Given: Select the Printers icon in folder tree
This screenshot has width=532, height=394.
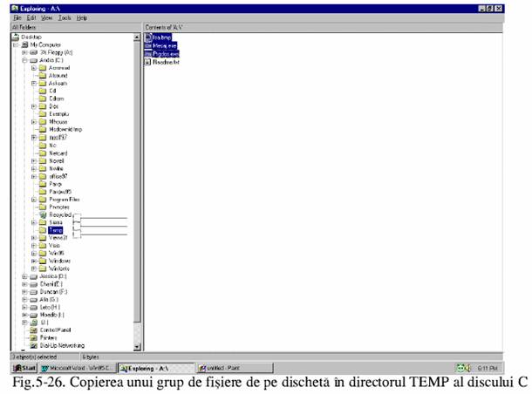Looking at the screenshot, I should (x=33, y=338).
